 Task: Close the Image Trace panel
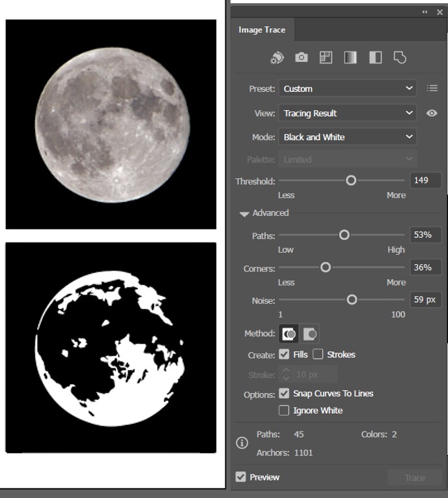440,12
